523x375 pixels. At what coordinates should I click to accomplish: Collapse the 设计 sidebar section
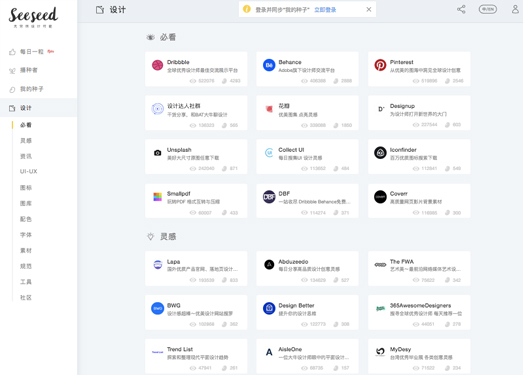38,108
